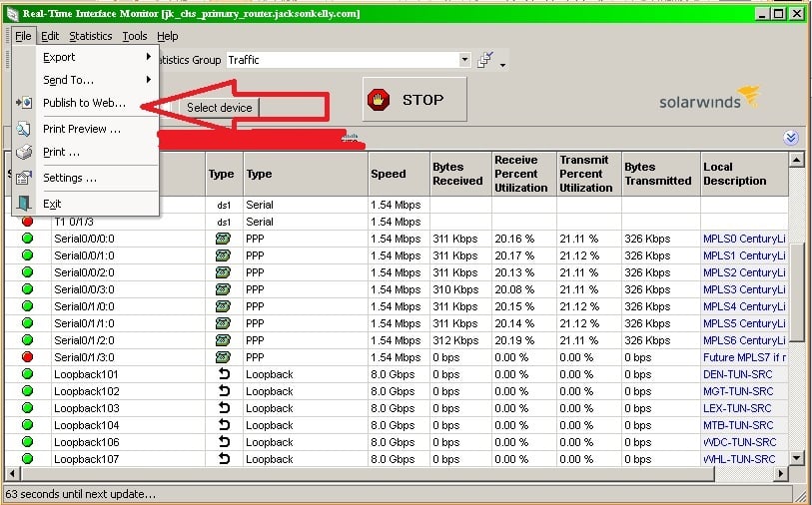Screen dimensions: 812x505
Task: Click the Settings icon in File menu
Action: click(24, 178)
